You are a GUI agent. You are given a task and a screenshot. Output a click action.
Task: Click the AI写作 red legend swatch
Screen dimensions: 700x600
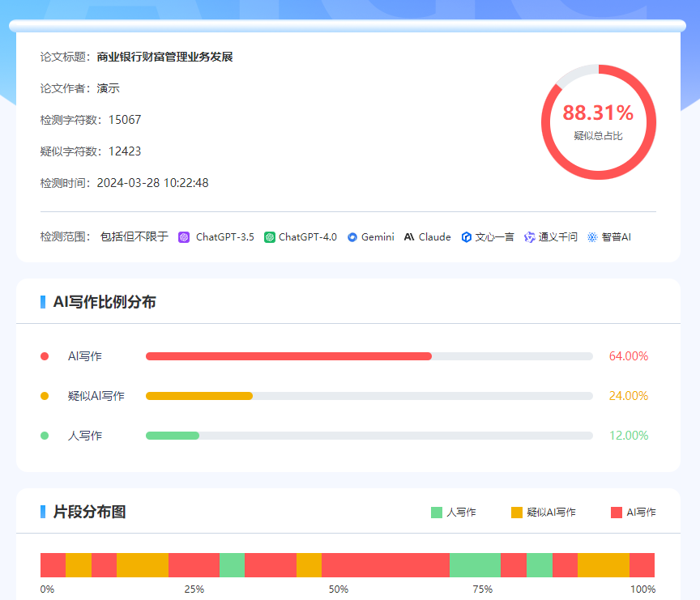coord(617,512)
